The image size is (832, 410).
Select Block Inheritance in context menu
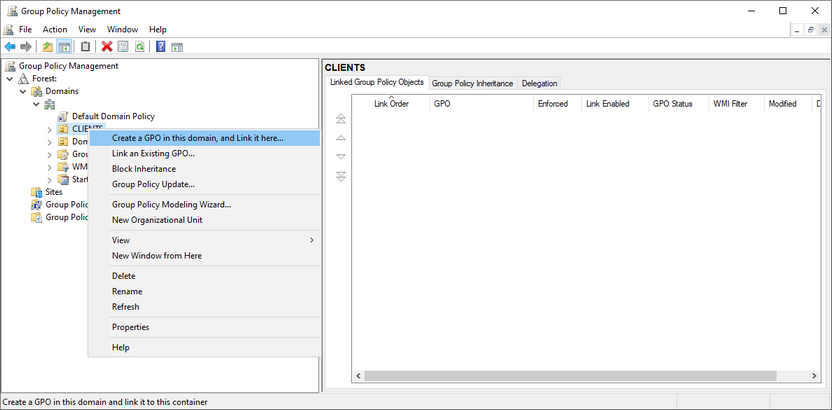tap(204, 169)
